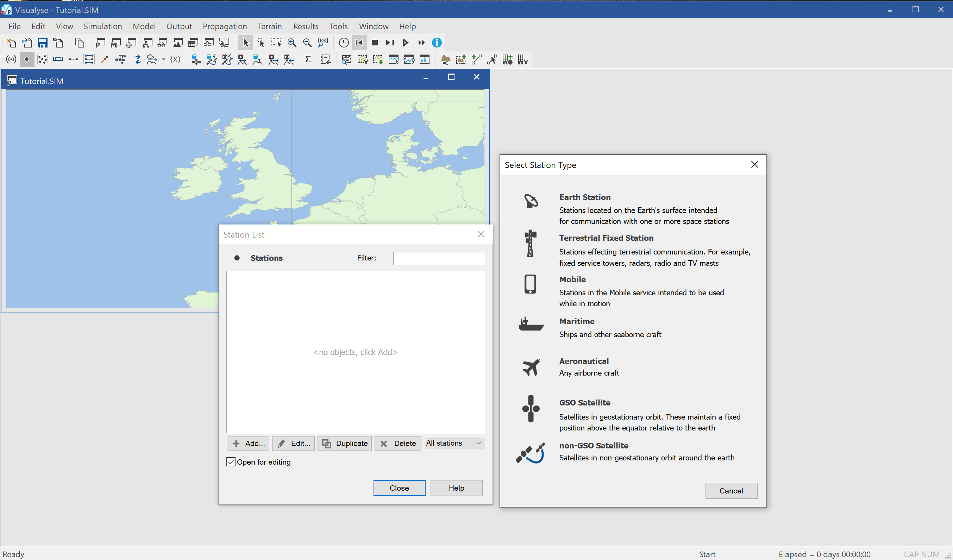Viewport: 953px width, 560px height.
Task: Open the station groups dotted icon
Action: tap(42, 59)
